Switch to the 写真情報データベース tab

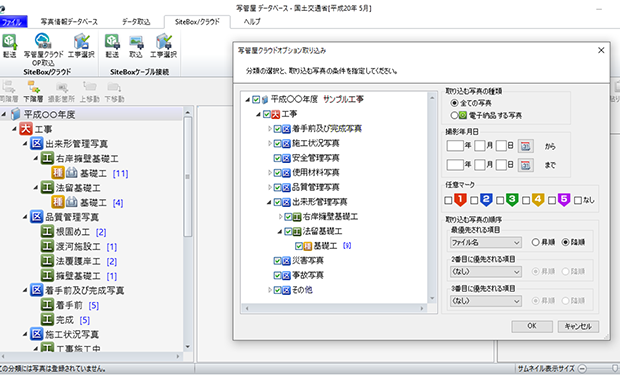click(69, 22)
